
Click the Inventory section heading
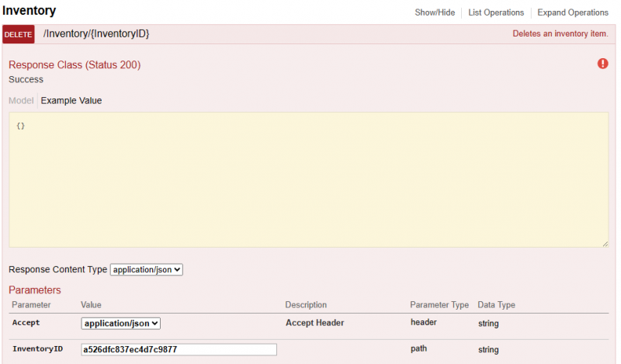pyautogui.click(x=29, y=12)
